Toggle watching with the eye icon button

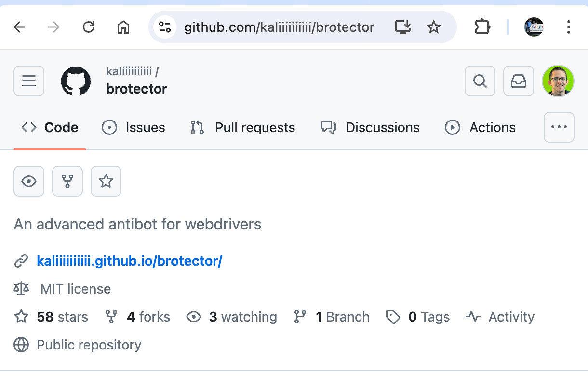(x=29, y=181)
